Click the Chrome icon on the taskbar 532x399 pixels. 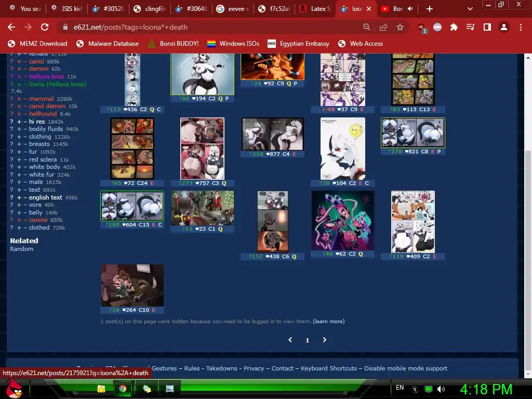123,389
